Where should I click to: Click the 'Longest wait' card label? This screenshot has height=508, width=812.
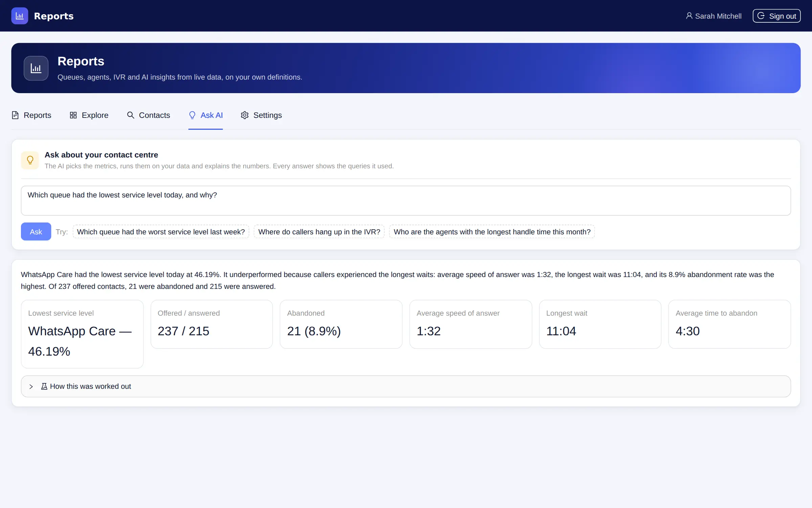pyautogui.click(x=567, y=313)
